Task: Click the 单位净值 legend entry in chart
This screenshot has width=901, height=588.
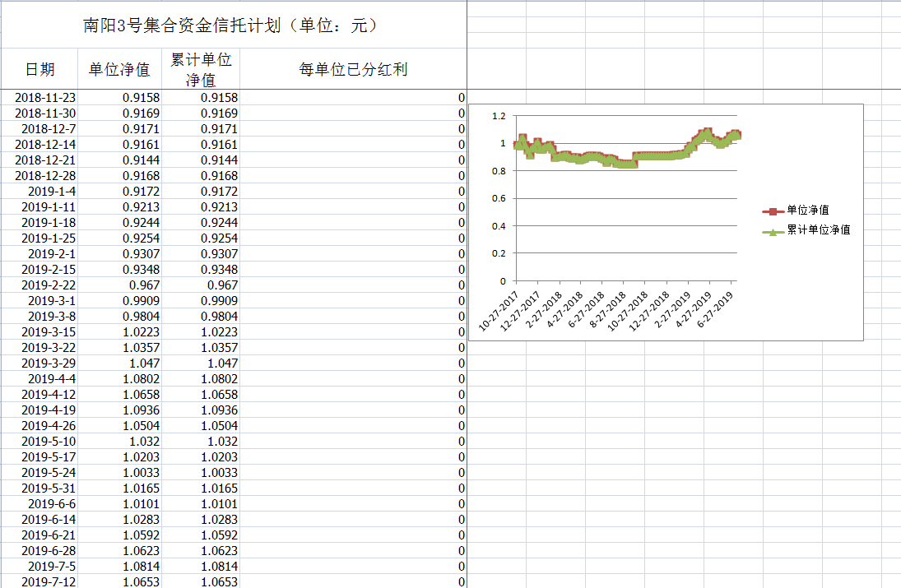Action: (x=796, y=211)
